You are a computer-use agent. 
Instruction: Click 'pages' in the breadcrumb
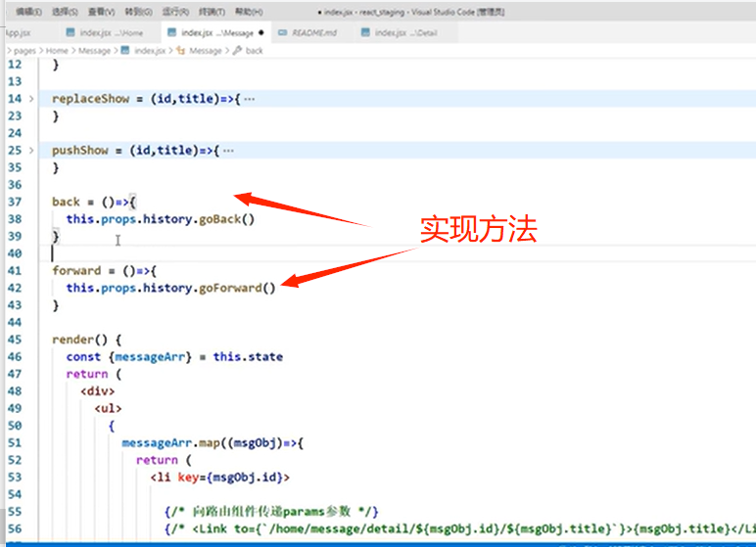(x=25, y=51)
